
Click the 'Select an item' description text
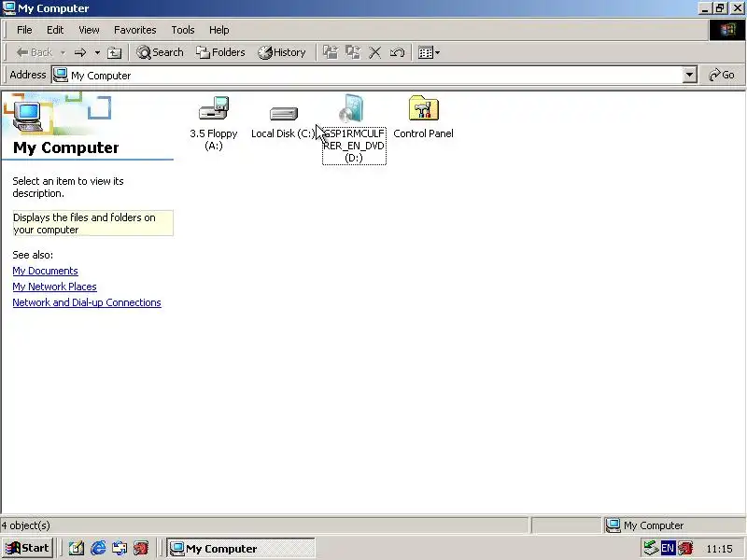68,188
